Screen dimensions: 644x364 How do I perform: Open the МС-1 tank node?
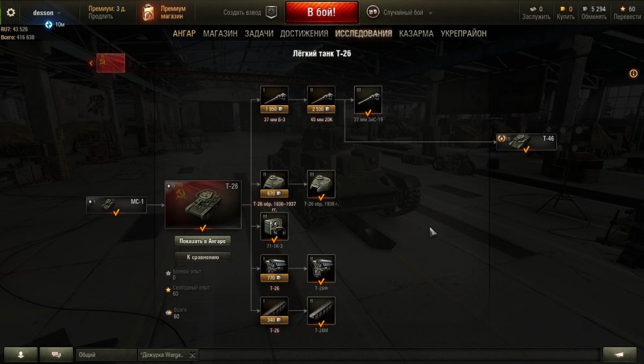point(116,205)
